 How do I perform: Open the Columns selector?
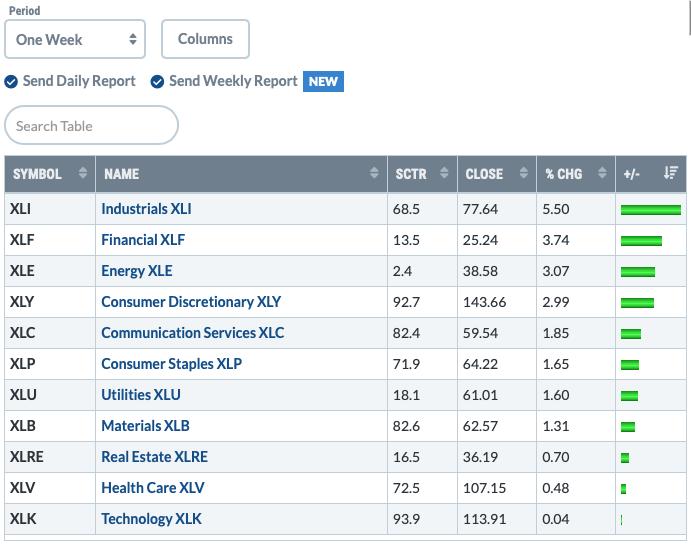click(x=205, y=39)
